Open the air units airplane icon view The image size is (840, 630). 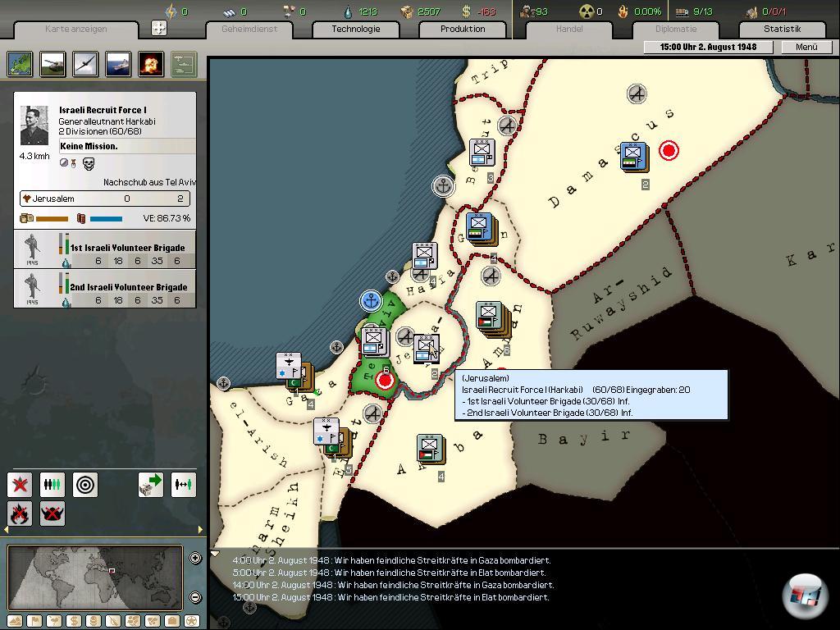[86, 64]
